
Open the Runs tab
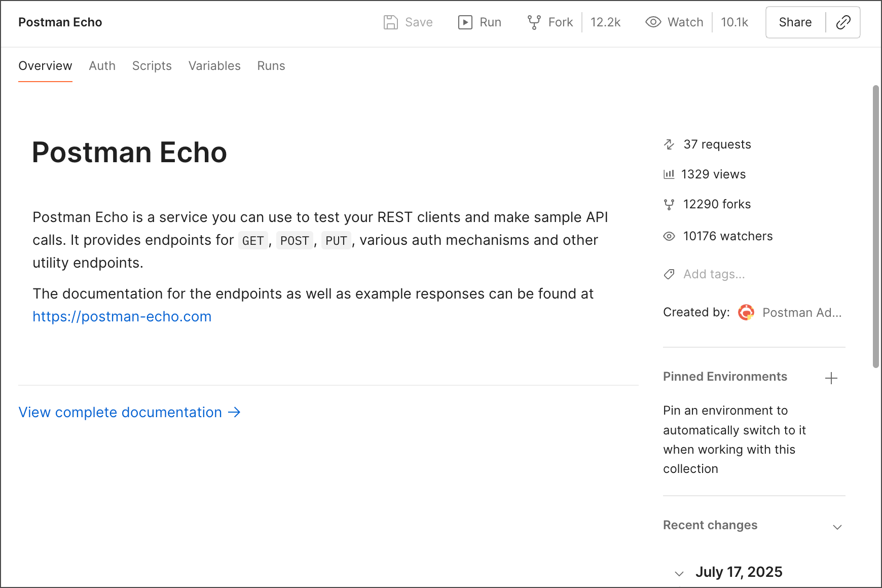(x=271, y=66)
